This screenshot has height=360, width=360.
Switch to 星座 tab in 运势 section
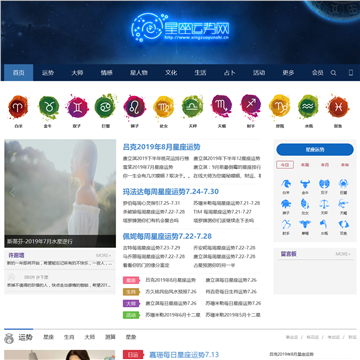click(x=48, y=337)
